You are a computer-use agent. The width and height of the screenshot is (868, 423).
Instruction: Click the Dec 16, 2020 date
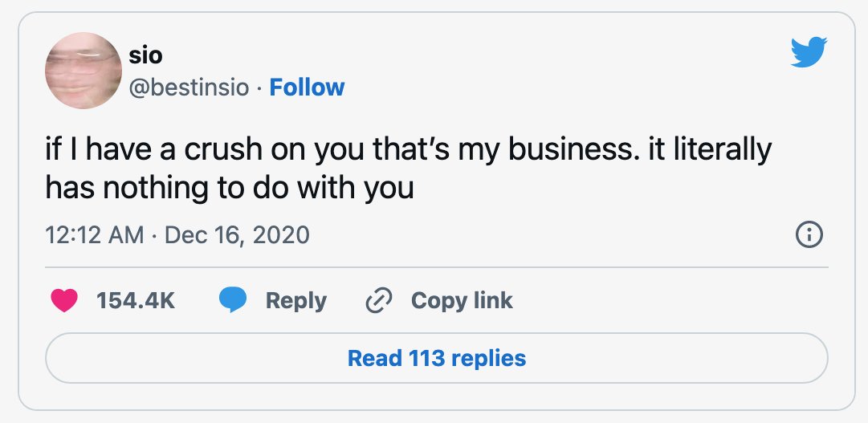point(237,234)
